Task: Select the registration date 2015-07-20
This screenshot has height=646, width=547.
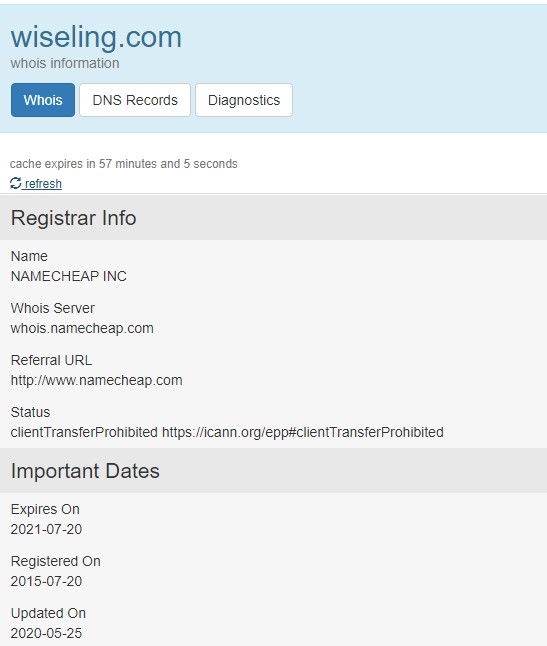Action: 47,581
